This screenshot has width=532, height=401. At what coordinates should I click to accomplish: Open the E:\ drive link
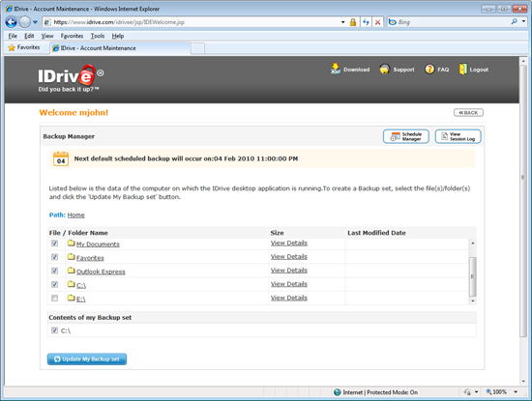pyautogui.click(x=80, y=299)
